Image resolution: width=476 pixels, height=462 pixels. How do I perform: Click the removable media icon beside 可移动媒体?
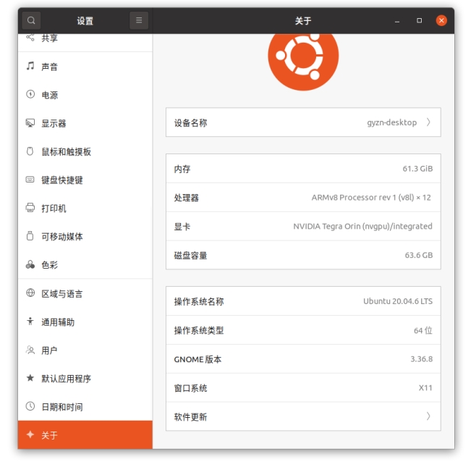pyautogui.click(x=30, y=236)
